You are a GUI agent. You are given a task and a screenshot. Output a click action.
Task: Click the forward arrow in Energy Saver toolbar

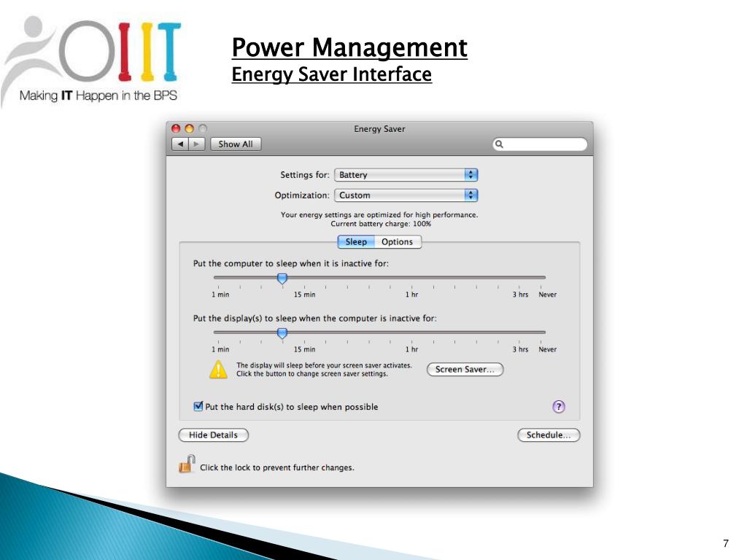point(197,144)
